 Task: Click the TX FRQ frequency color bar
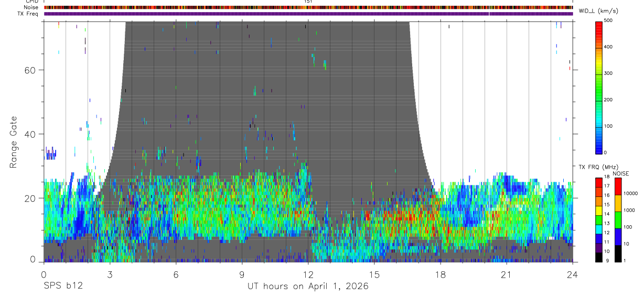pos(598,219)
